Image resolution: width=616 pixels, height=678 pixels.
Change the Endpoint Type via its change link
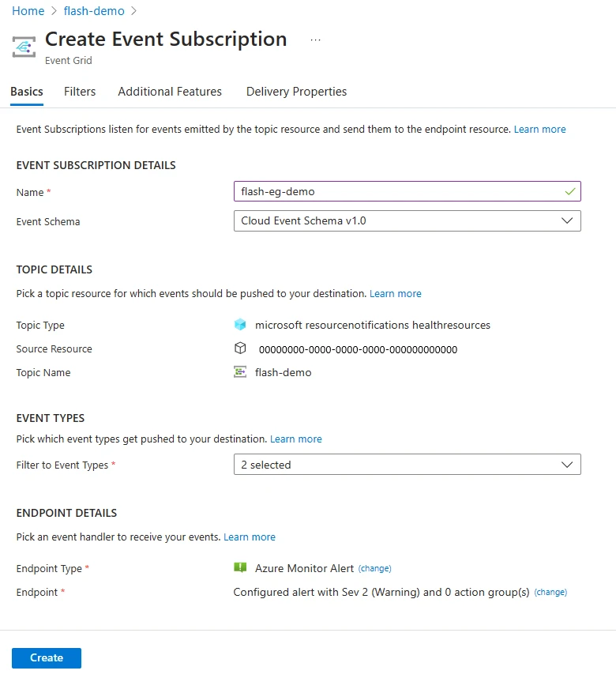click(x=374, y=568)
